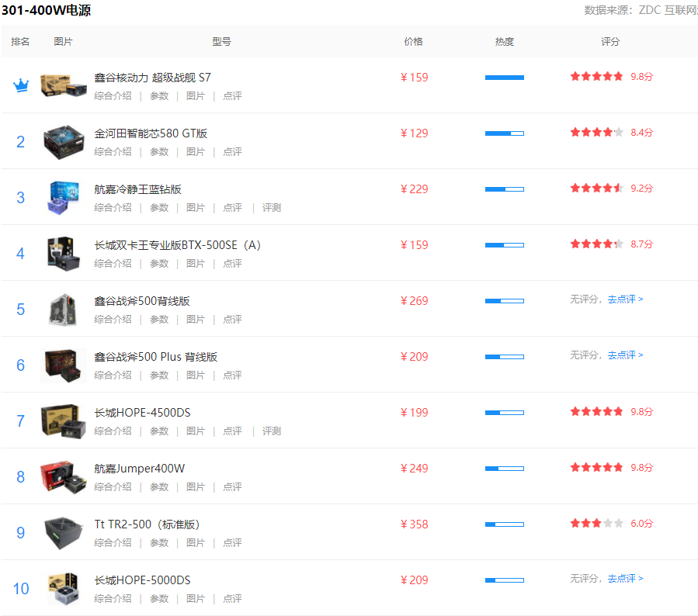Click the popularity bar for 金河田智能芯580
This screenshot has height=616, width=698.
[504, 133]
